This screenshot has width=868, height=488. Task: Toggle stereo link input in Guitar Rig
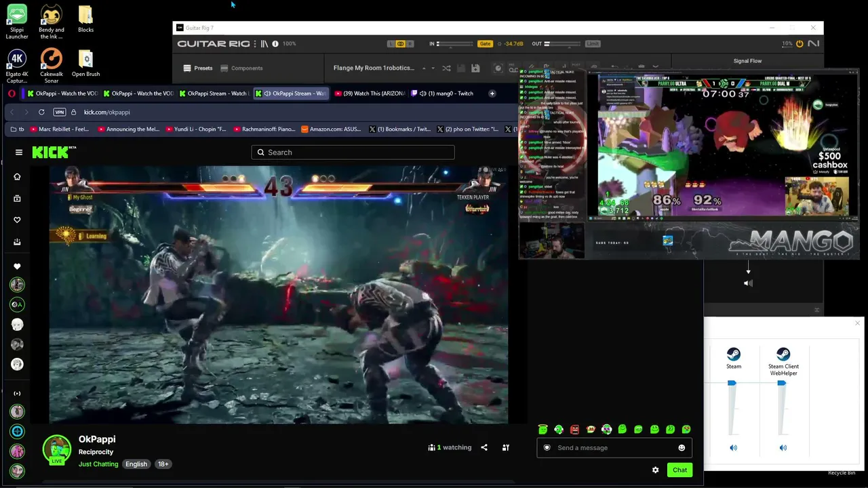[400, 44]
